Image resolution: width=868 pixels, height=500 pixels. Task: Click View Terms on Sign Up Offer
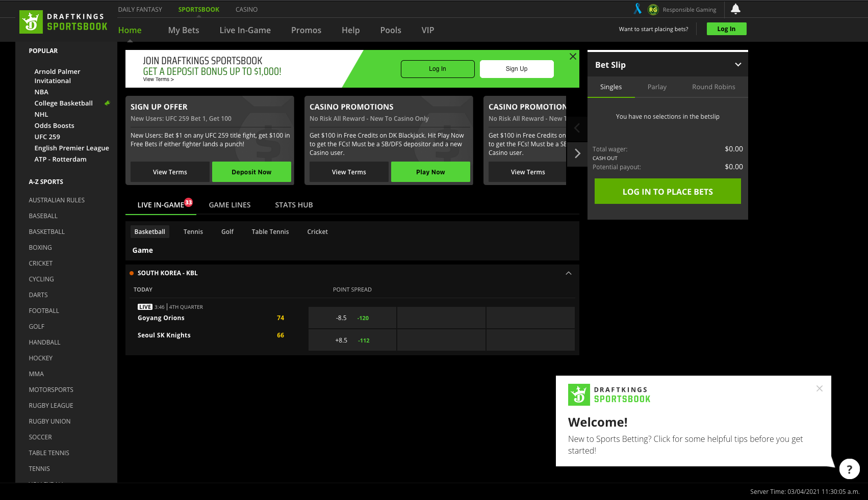coord(170,172)
